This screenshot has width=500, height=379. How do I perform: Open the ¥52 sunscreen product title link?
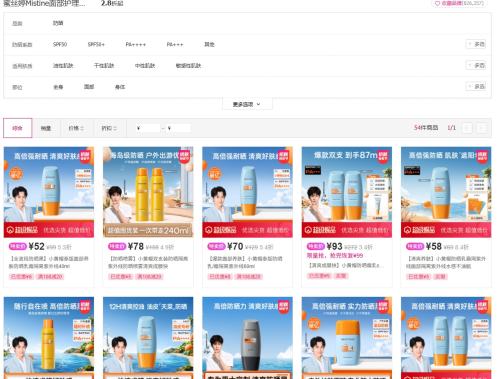tap(49, 262)
